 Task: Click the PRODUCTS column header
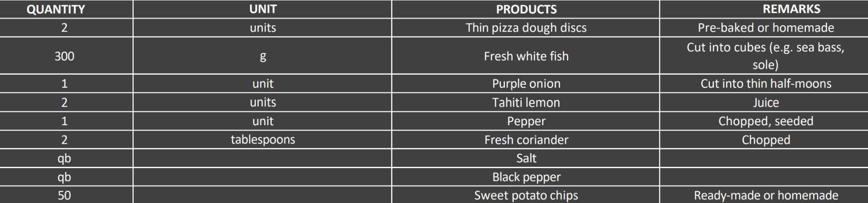(526, 9)
